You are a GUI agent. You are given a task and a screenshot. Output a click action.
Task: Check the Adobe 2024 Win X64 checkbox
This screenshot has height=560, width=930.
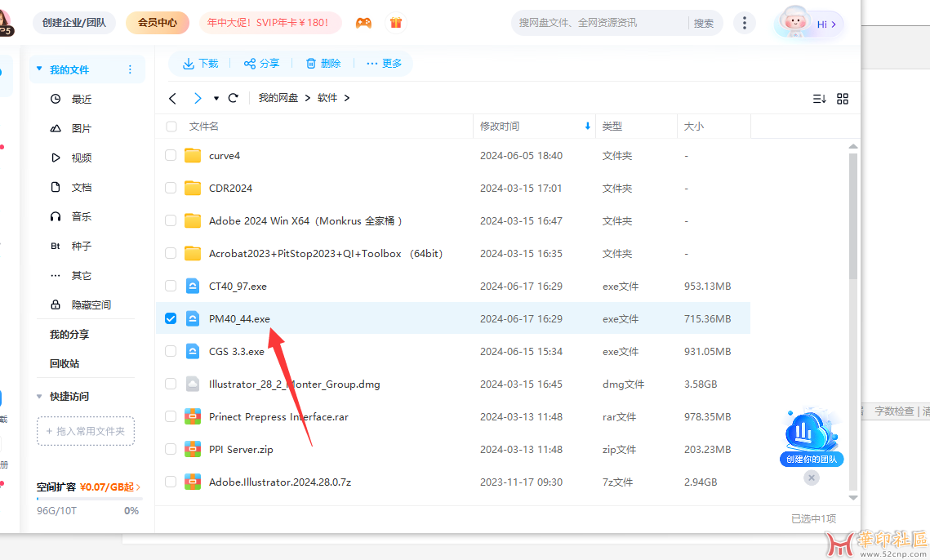171,220
